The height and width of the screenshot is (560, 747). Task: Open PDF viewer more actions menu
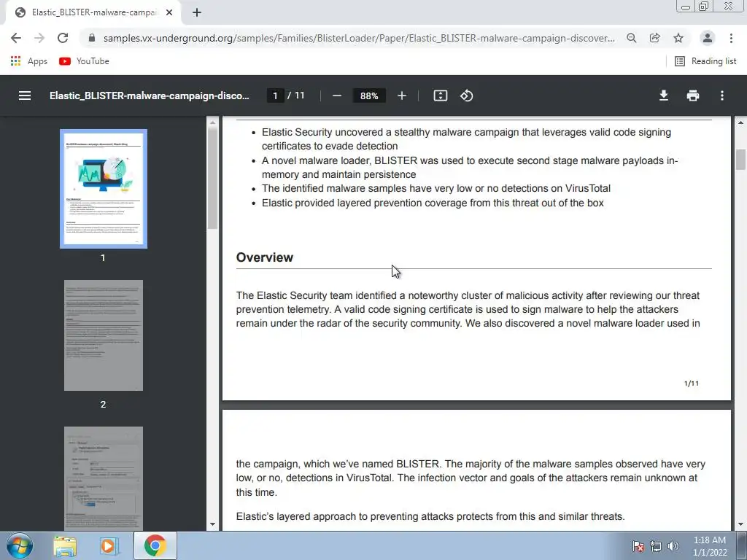click(x=722, y=96)
